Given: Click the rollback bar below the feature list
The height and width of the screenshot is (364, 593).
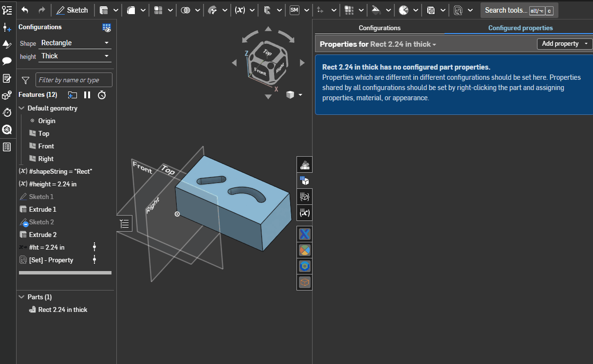Looking at the screenshot, I should [x=65, y=273].
